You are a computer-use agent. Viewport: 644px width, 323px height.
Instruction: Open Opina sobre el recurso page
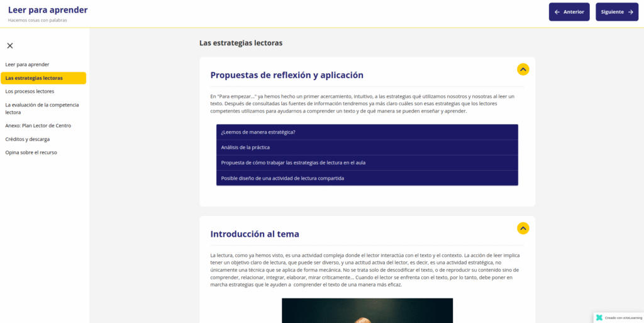[x=31, y=152]
